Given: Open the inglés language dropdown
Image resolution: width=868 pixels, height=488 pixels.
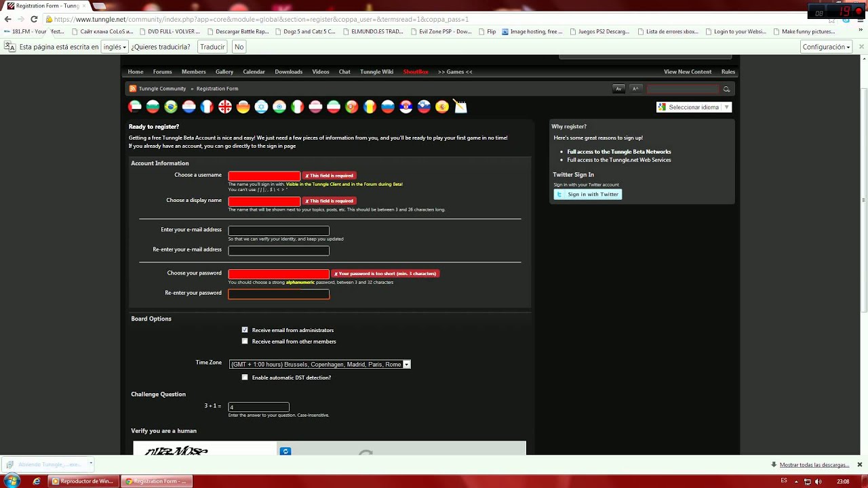Looking at the screenshot, I should (114, 47).
